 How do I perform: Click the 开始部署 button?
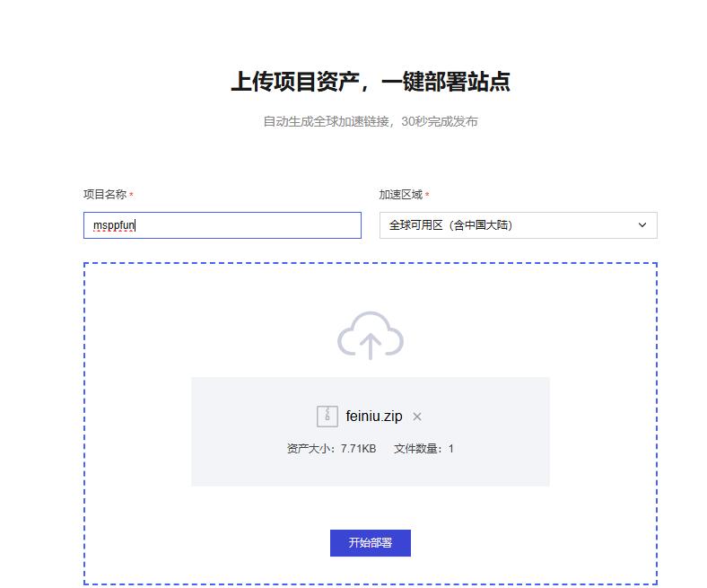371,542
